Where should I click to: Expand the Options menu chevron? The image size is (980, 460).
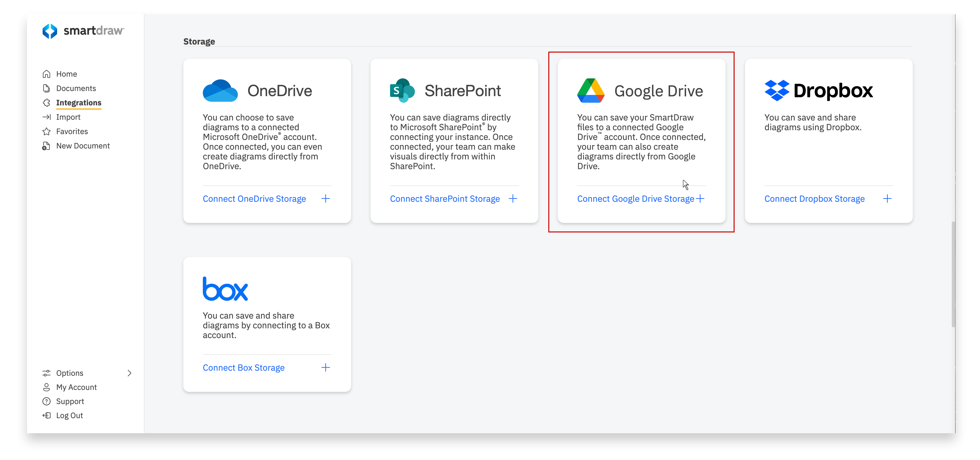tap(129, 373)
